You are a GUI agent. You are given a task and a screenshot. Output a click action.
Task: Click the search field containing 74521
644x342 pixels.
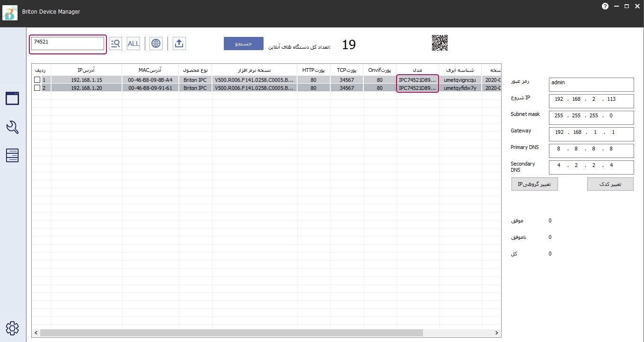[67, 44]
